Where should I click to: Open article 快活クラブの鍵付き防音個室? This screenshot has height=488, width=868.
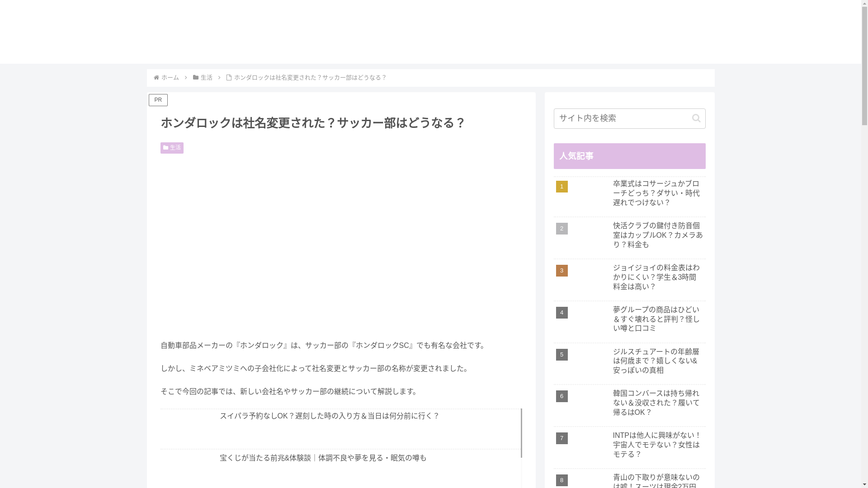pyautogui.click(x=629, y=238)
